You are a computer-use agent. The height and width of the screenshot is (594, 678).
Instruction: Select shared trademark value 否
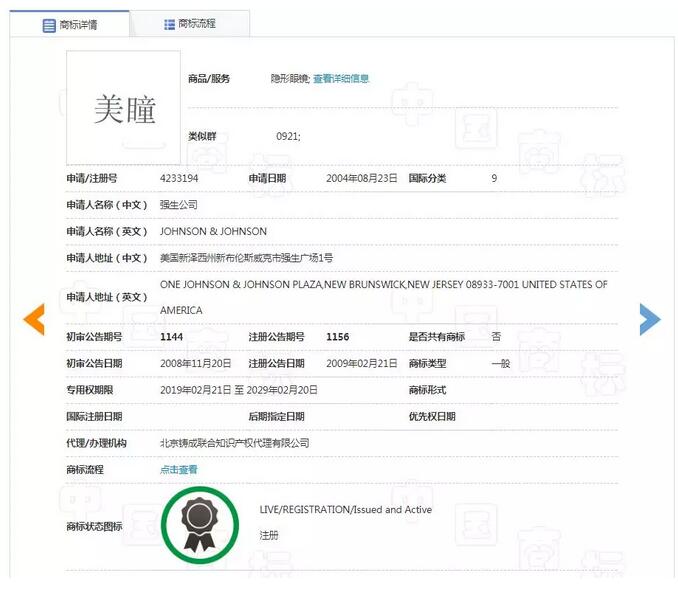[496, 337]
